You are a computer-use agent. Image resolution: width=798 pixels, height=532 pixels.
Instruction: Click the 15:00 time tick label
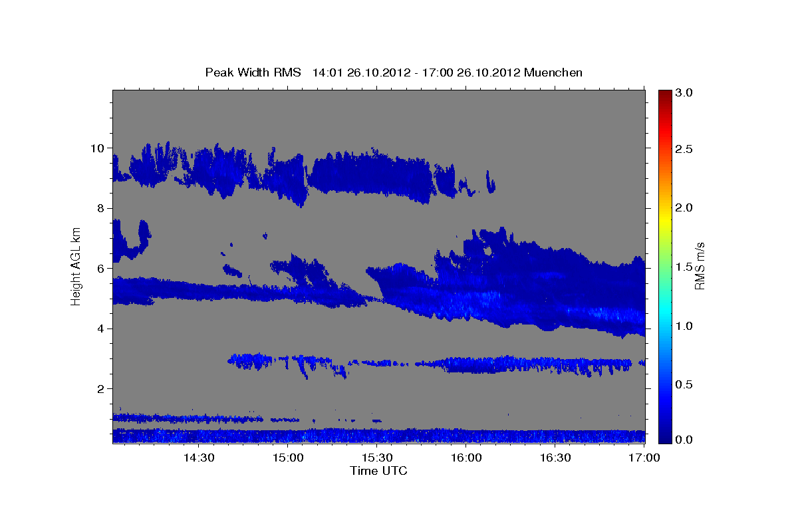(288, 458)
